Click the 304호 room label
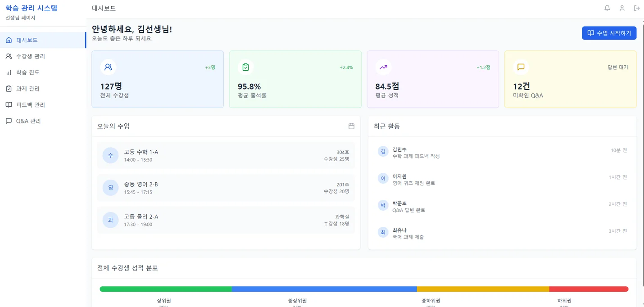The width and height of the screenshot is (644, 307). coord(343,152)
